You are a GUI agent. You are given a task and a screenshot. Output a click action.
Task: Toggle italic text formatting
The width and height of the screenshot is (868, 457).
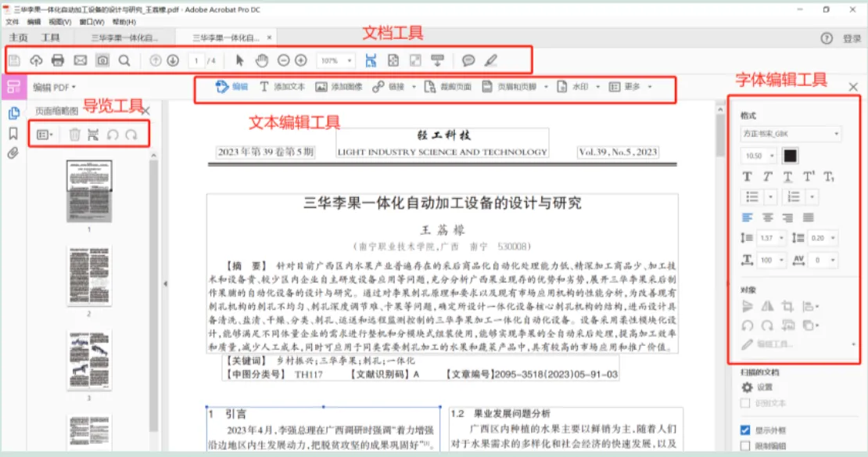[x=767, y=177]
